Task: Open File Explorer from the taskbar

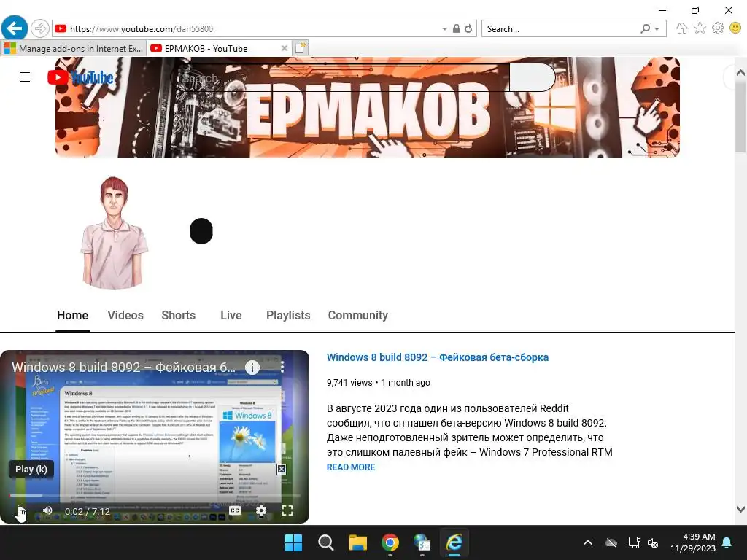Action: [357, 542]
